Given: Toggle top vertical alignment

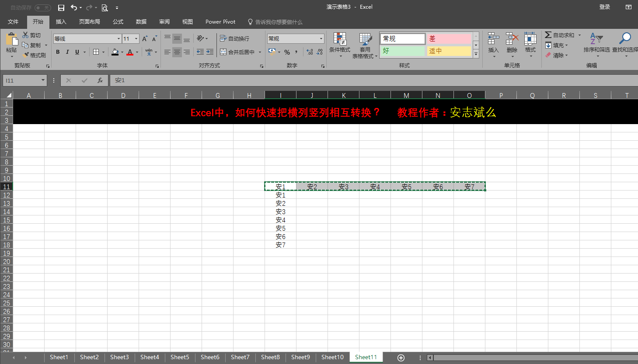Looking at the screenshot, I should (167, 38).
